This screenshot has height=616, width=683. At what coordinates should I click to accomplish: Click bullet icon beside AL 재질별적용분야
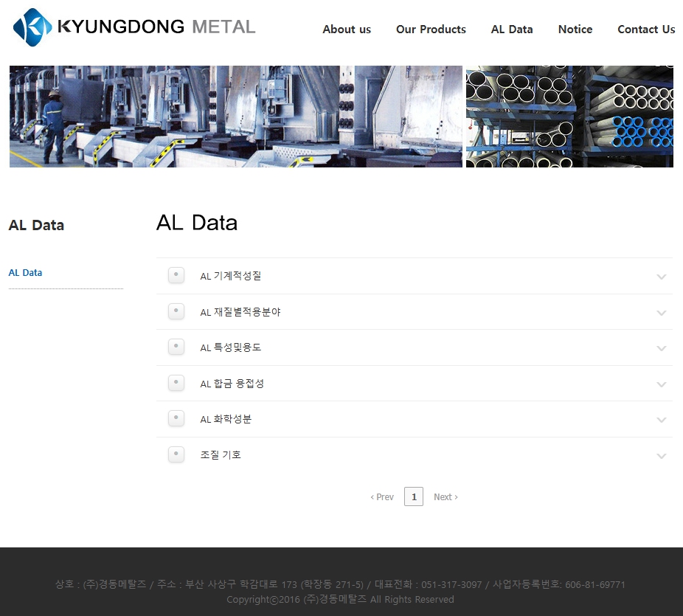176,311
